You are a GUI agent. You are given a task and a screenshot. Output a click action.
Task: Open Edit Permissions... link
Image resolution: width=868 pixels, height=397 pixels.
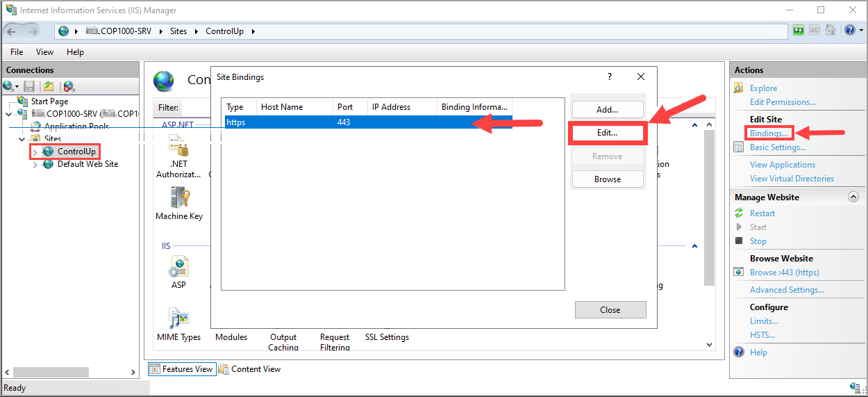(783, 102)
